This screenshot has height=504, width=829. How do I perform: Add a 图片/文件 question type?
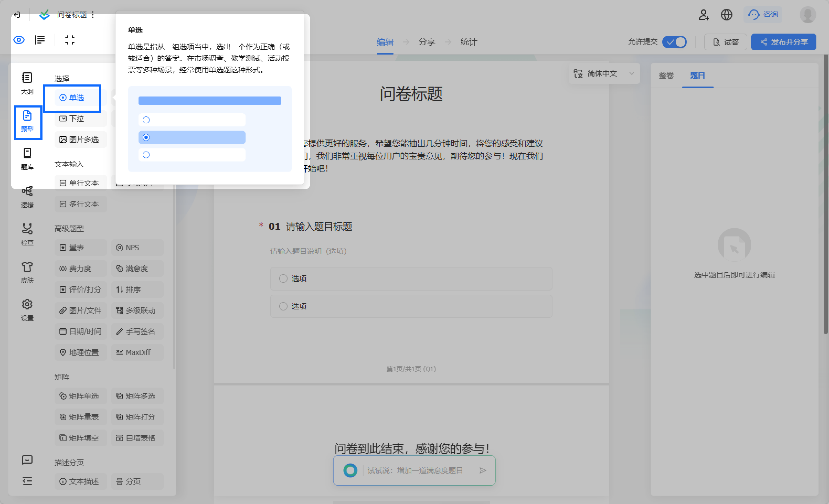(x=81, y=310)
